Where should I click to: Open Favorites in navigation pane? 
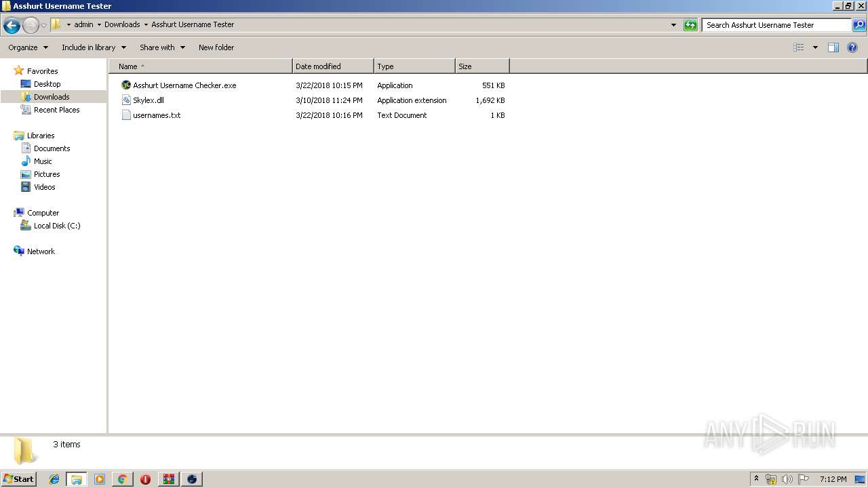(42, 71)
